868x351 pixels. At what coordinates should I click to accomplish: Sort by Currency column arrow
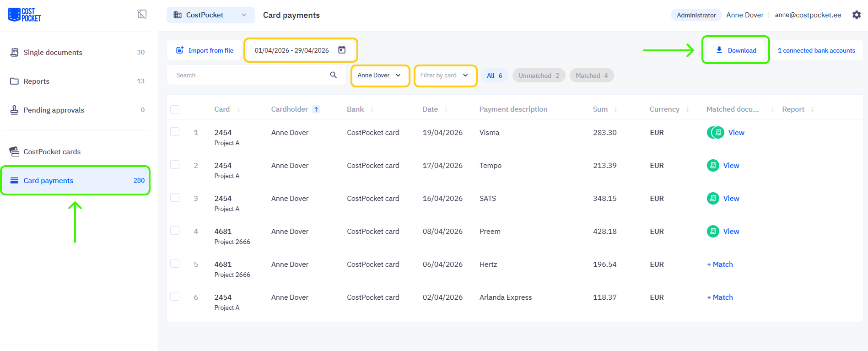687,109
